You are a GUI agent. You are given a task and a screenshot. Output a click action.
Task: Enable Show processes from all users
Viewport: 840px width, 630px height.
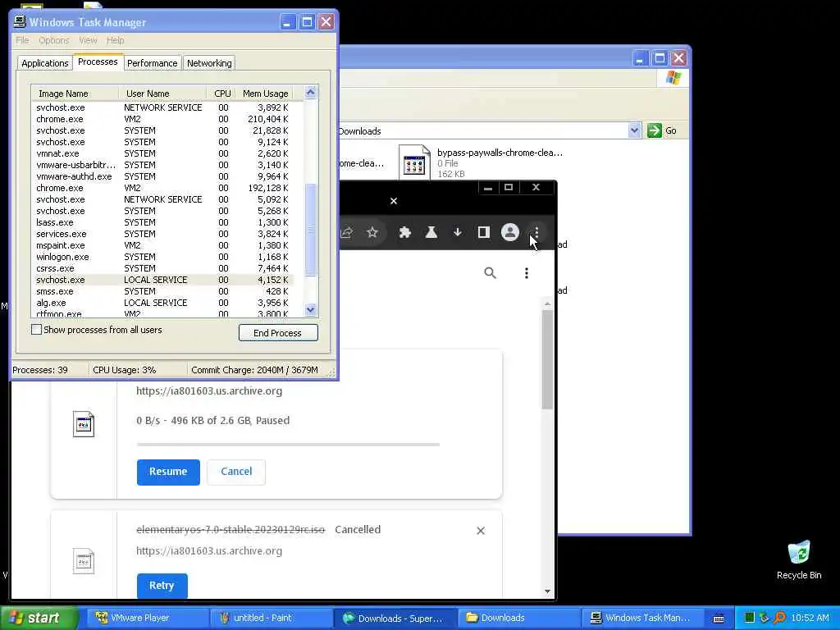pos(36,330)
